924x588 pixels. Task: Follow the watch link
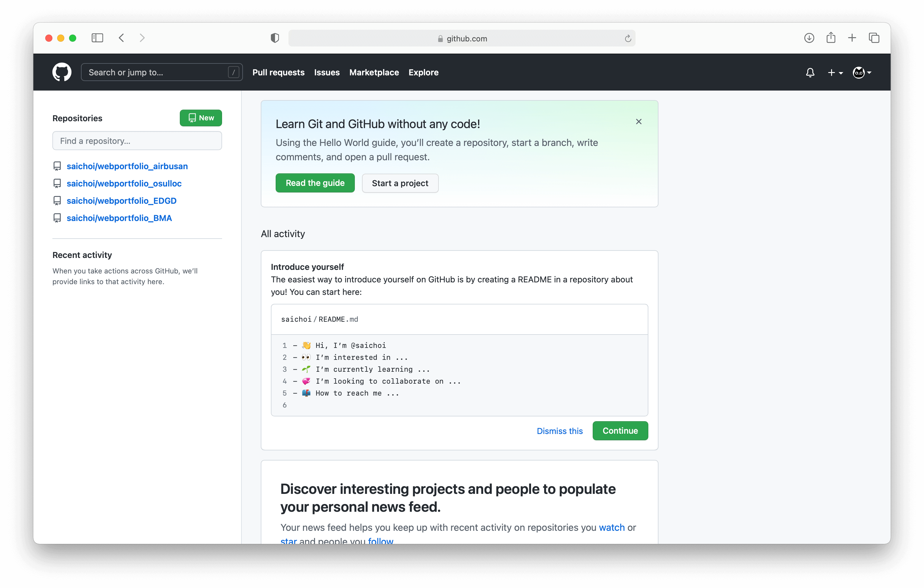tap(612, 528)
